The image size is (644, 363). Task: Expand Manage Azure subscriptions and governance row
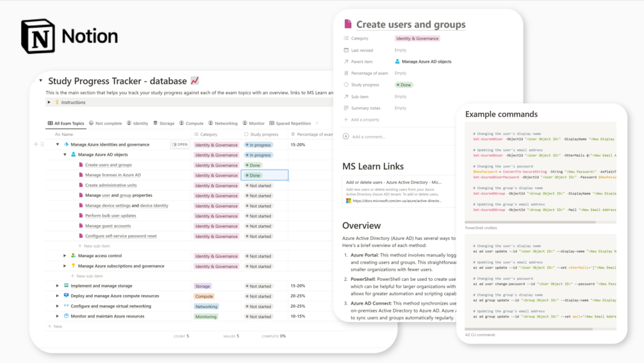tap(65, 266)
